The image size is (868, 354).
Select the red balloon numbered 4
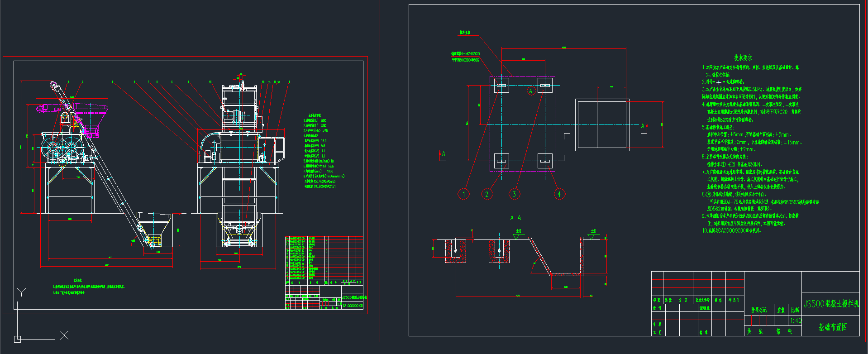point(559,194)
